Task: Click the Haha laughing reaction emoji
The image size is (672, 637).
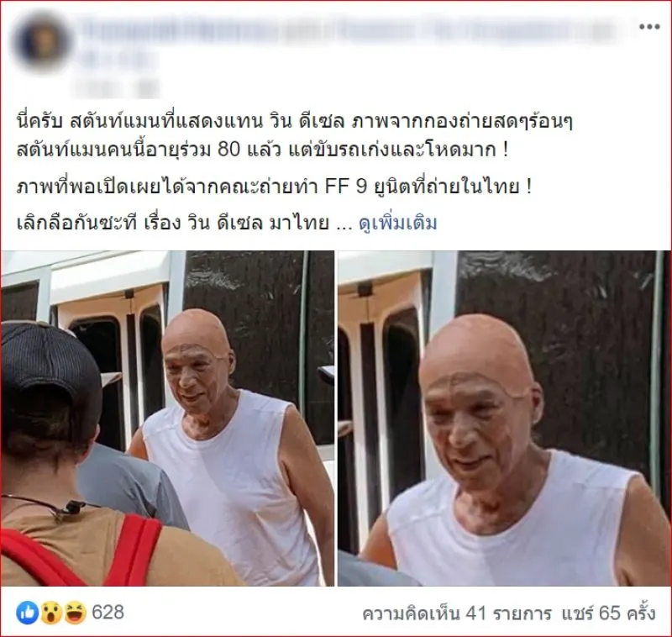Action: (76, 613)
